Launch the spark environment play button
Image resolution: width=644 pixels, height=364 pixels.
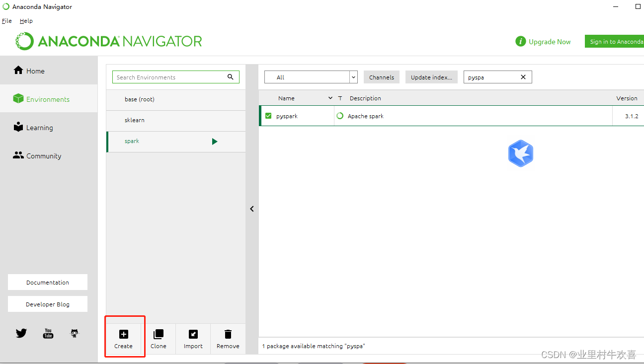215,141
